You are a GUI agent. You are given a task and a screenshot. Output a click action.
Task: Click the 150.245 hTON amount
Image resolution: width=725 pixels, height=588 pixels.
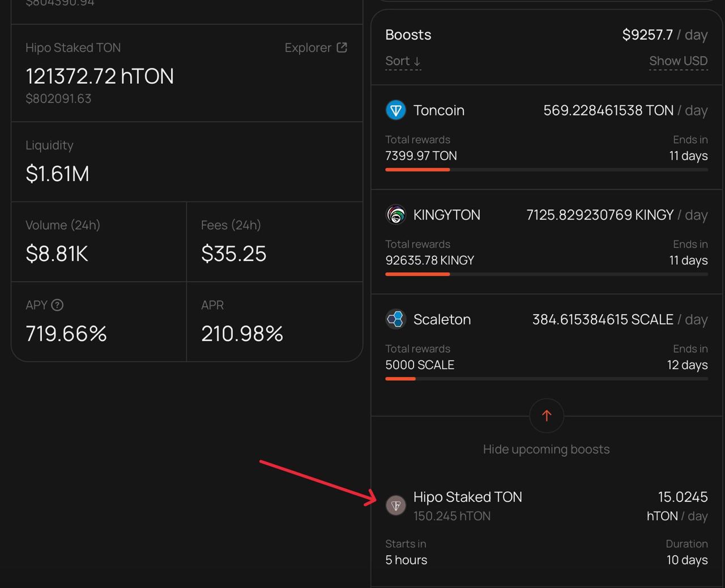pos(452,516)
